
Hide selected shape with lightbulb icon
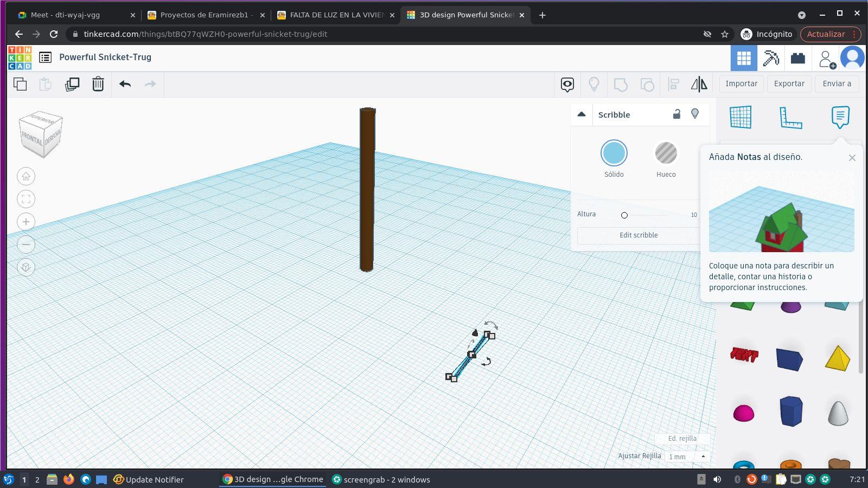point(695,114)
